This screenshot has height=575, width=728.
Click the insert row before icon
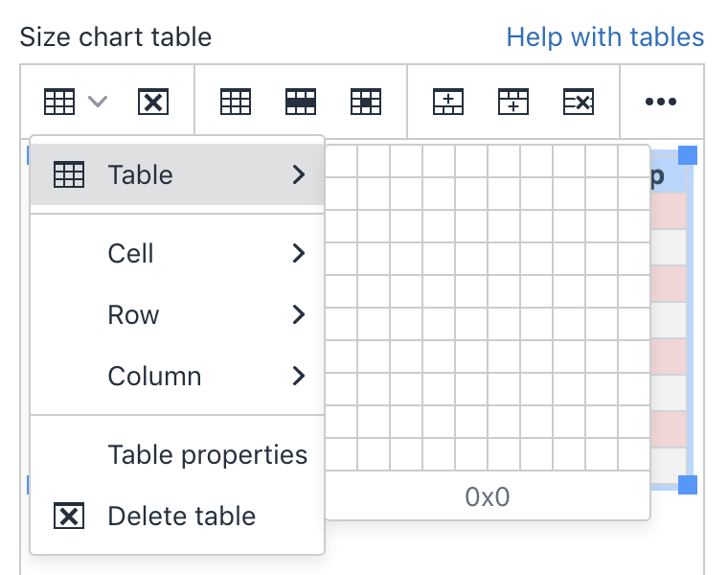[x=448, y=101]
